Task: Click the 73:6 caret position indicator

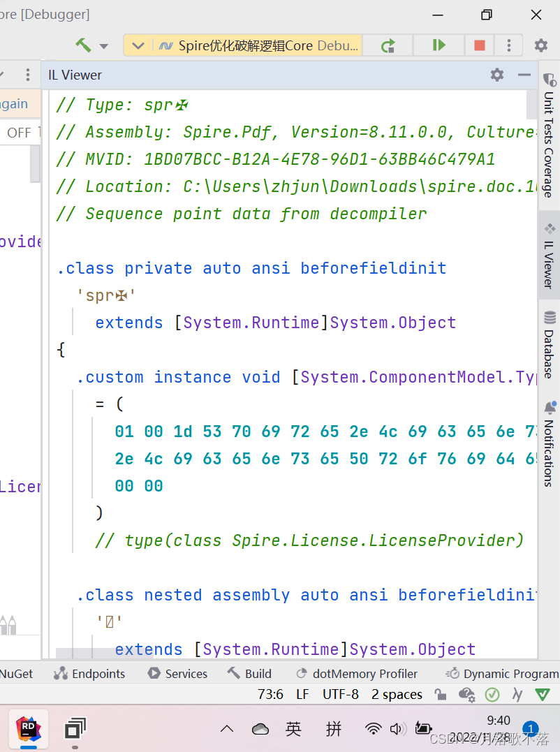Action: 270,695
